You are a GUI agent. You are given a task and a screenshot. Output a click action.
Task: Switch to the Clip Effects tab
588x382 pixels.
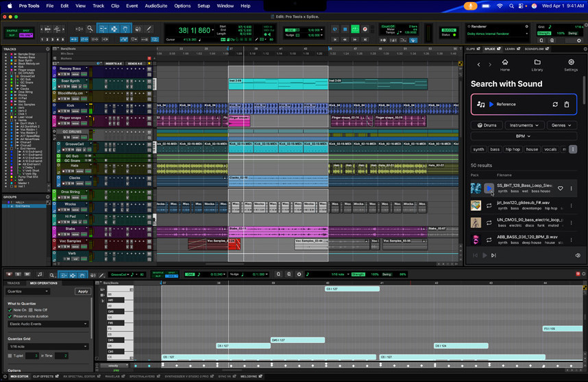(x=43, y=377)
